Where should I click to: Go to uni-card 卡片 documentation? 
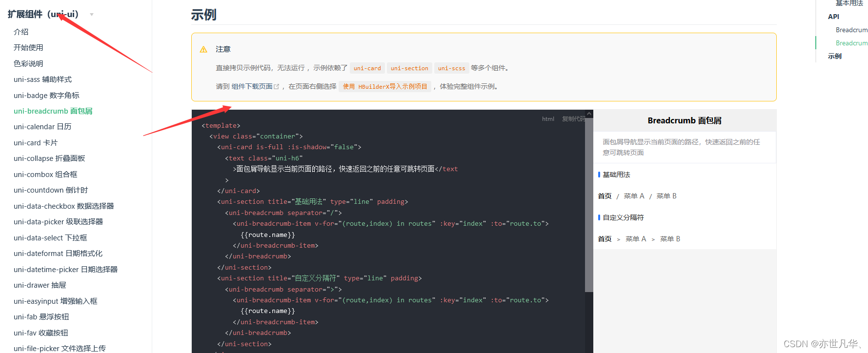[x=36, y=143]
